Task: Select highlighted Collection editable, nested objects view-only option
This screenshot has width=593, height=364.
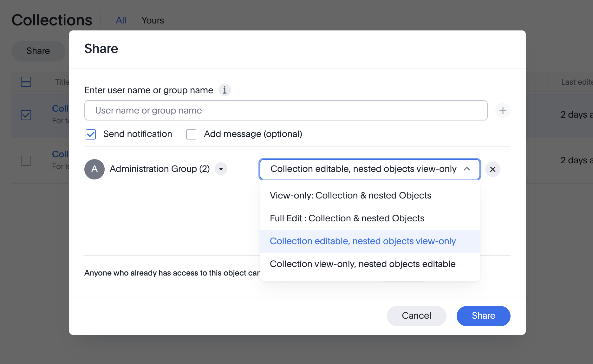Action: click(363, 241)
